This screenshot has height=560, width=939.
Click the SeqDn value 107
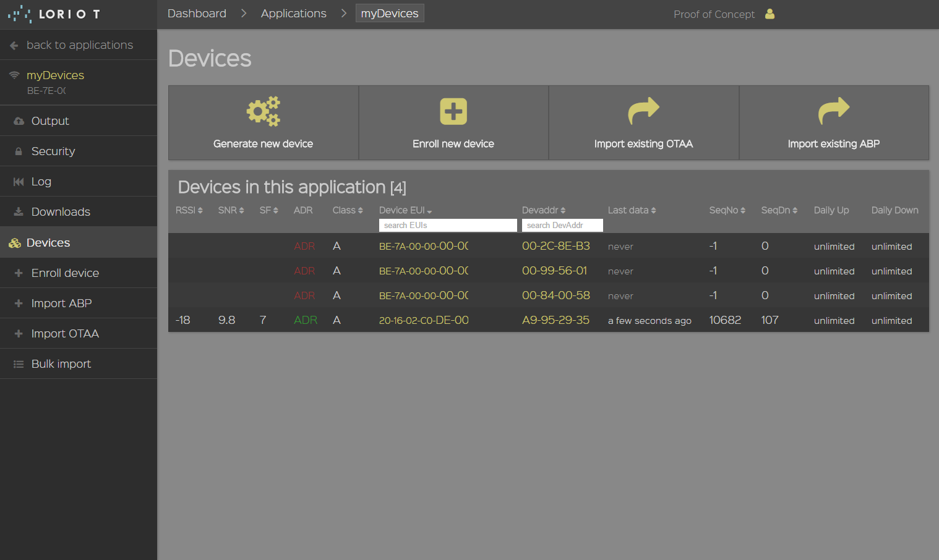click(770, 320)
